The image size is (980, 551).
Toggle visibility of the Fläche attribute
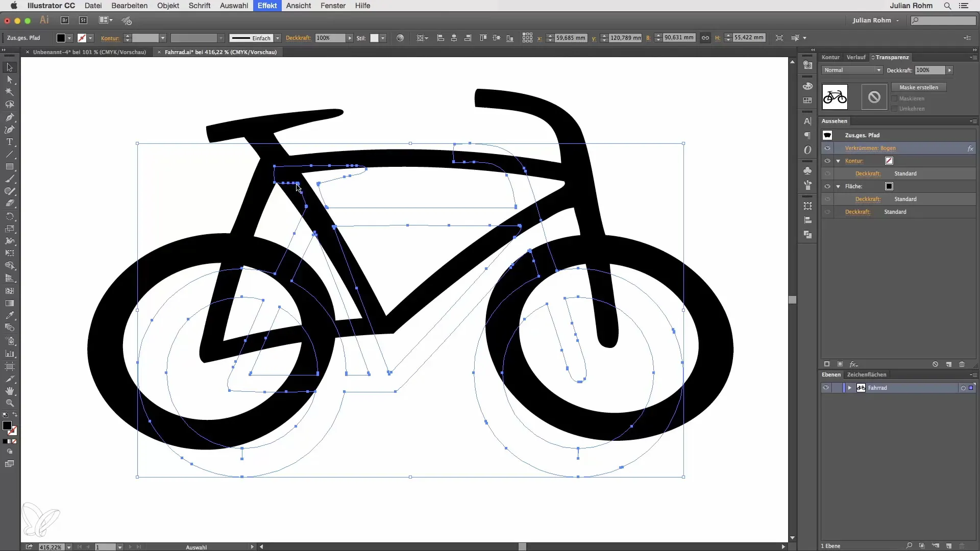827,186
